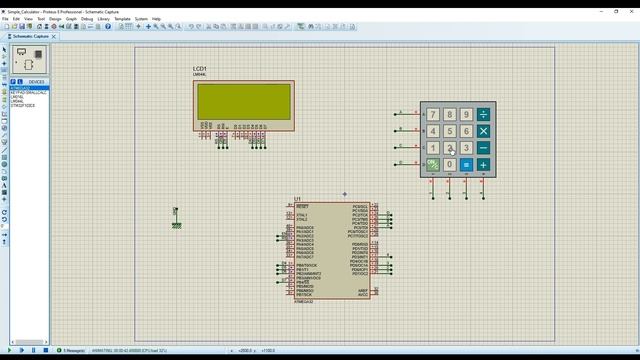
Task: Click keypad divide key
Action: tap(483, 114)
